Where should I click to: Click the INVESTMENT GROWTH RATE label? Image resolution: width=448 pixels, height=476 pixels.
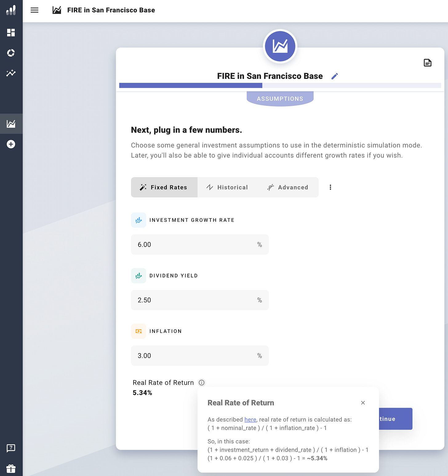pyautogui.click(x=192, y=220)
